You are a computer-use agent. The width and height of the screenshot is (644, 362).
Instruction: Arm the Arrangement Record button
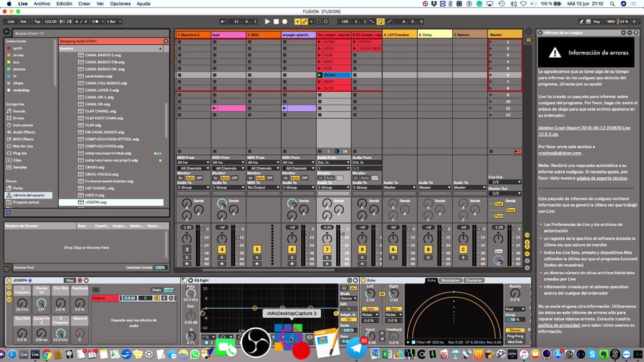(284, 21)
